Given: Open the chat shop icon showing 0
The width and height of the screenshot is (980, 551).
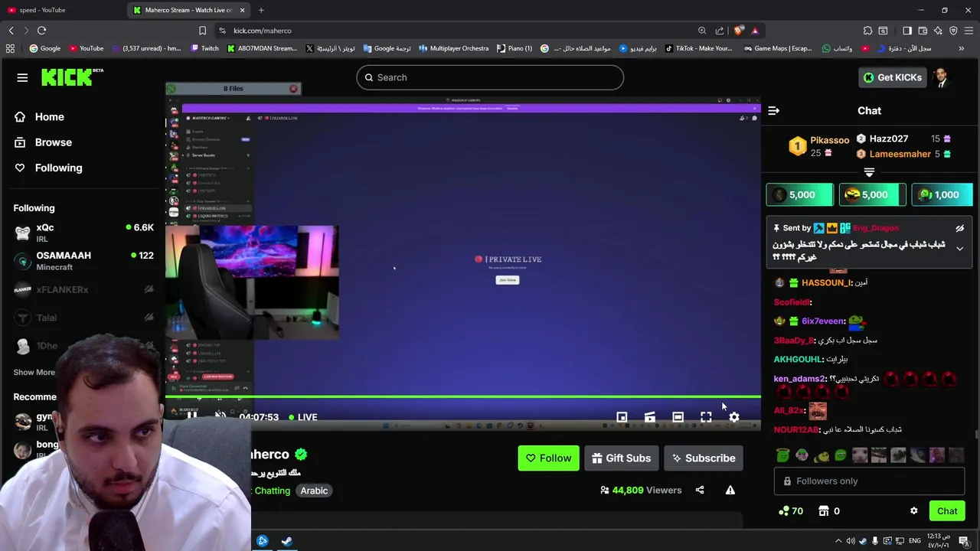Looking at the screenshot, I should point(828,511).
